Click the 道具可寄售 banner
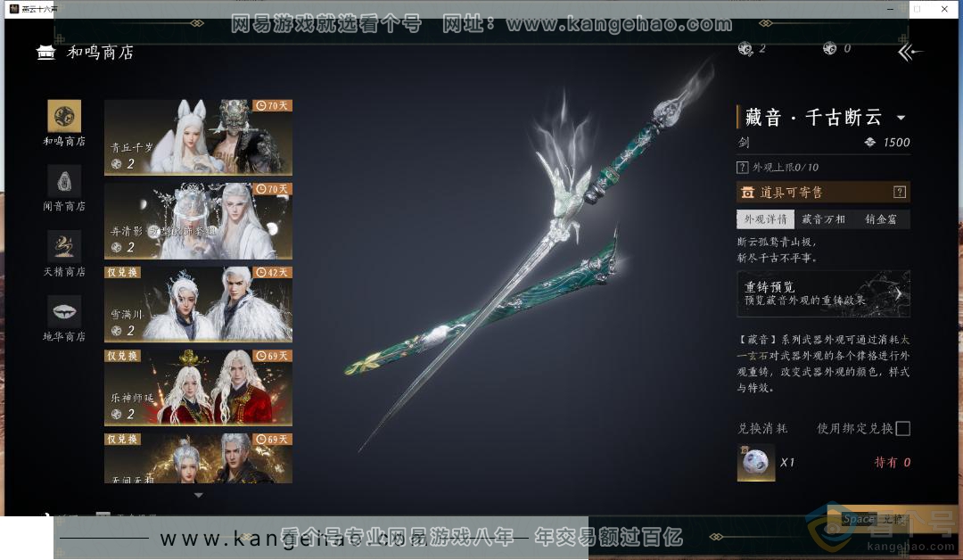 click(x=823, y=193)
